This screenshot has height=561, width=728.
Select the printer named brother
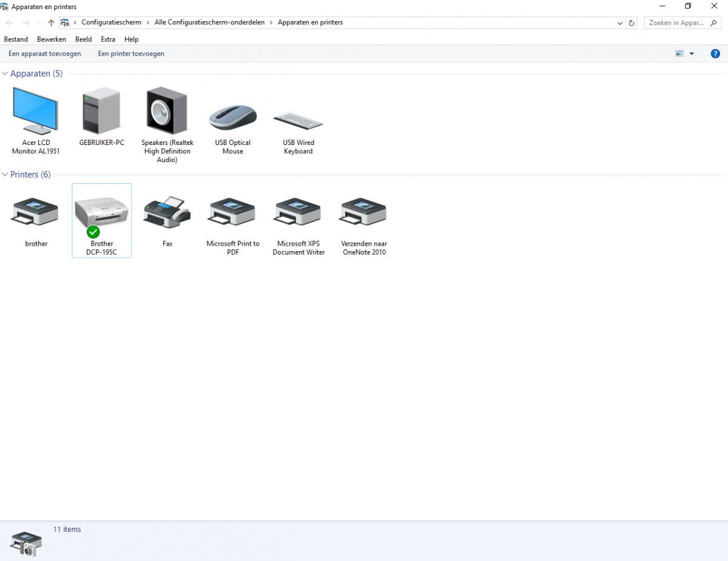36,221
